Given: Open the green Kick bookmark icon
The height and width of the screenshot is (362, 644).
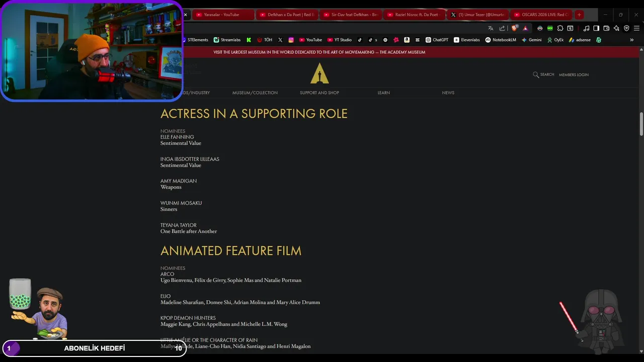Looking at the screenshot, I should tap(249, 40).
